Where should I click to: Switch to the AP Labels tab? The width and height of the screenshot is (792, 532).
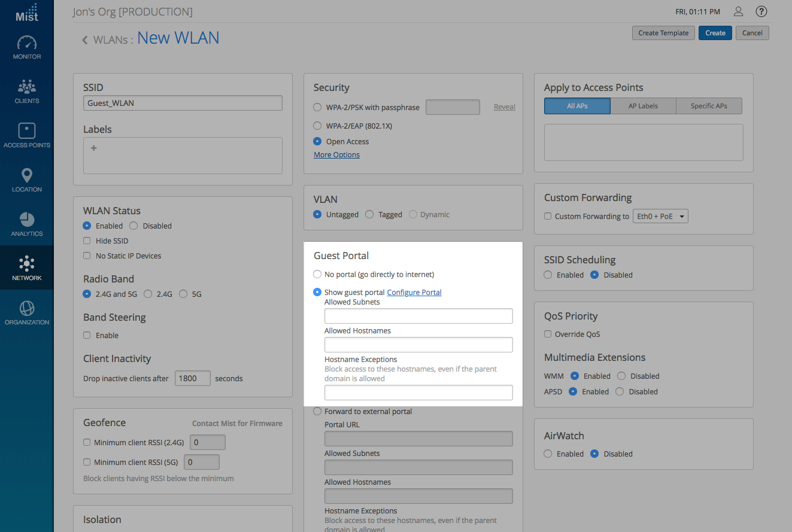point(643,106)
